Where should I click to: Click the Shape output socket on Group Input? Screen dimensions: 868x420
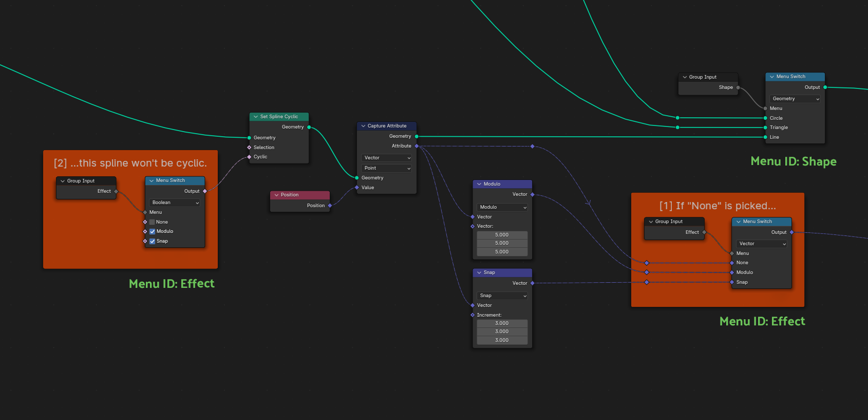click(x=738, y=87)
